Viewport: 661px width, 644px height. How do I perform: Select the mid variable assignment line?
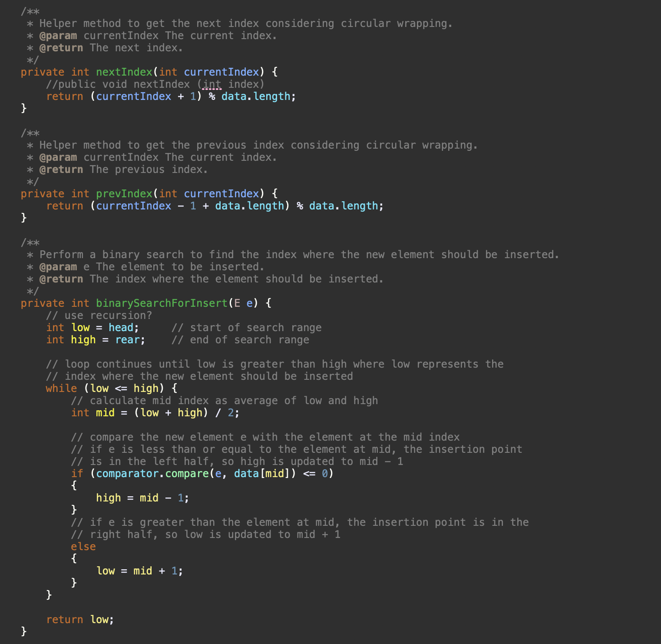tap(154, 412)
